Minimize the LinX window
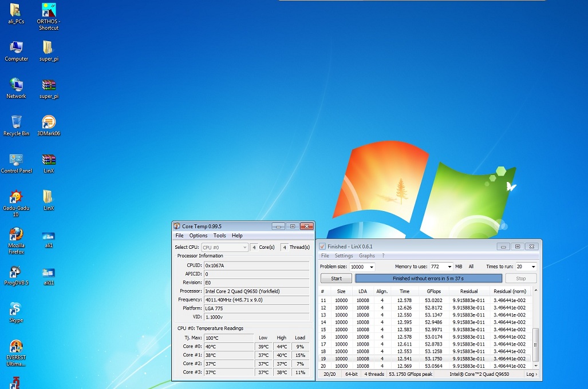 (x=503, y=246)
